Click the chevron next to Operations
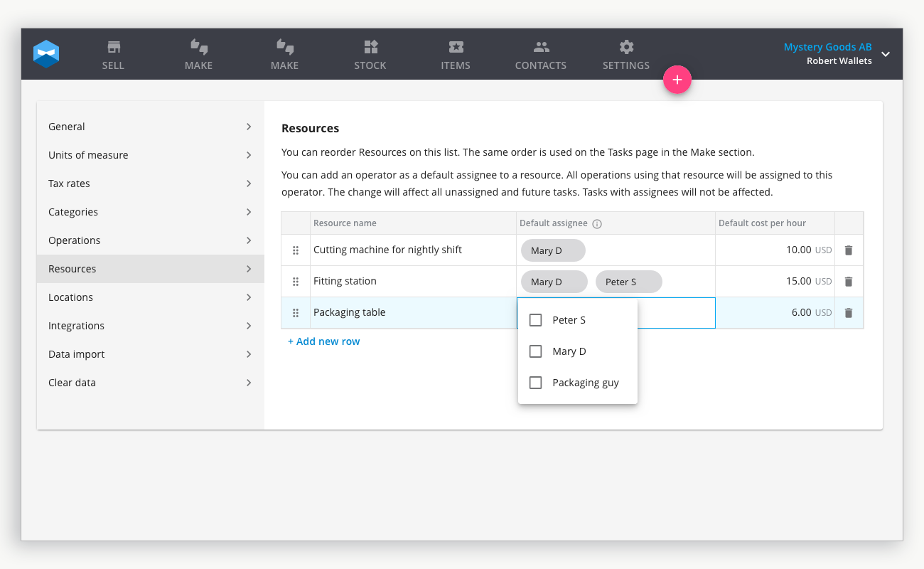Image resolution: width=924 pixels, height=569 pixels. point(249,240)
